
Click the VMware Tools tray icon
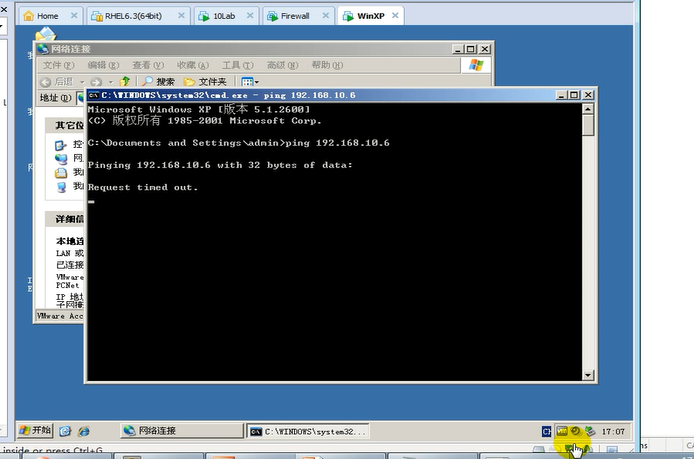tap(562, 431)
